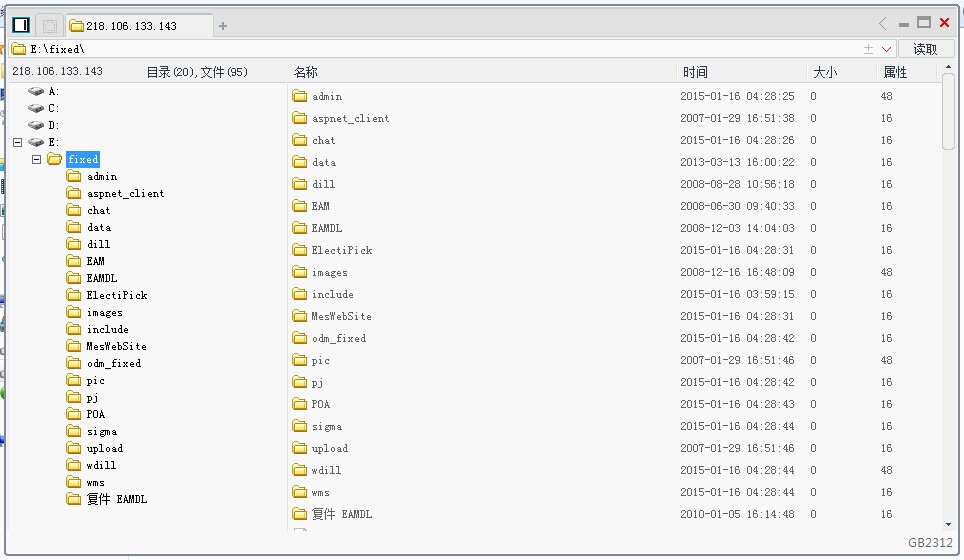Screen dimensions: 964x560
Task: Click the plus-minus icon in path bar
Action: [x=868, y=49]
